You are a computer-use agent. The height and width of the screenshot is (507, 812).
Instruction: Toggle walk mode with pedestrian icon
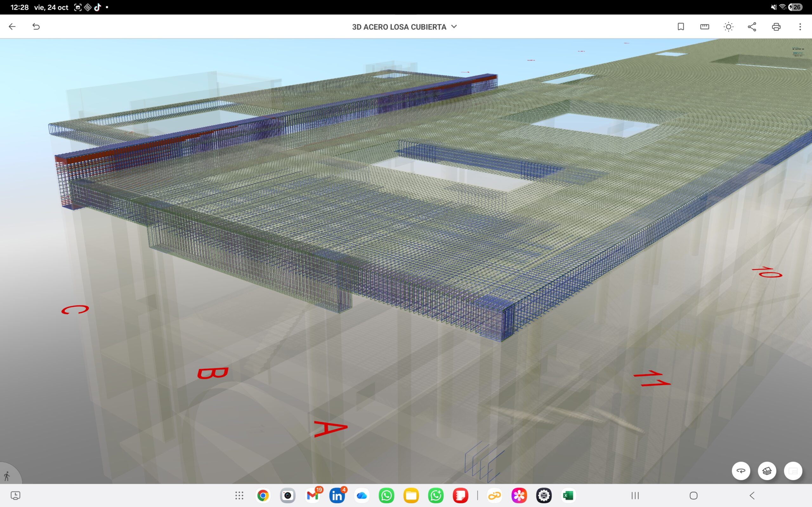[x=7, y=476]
